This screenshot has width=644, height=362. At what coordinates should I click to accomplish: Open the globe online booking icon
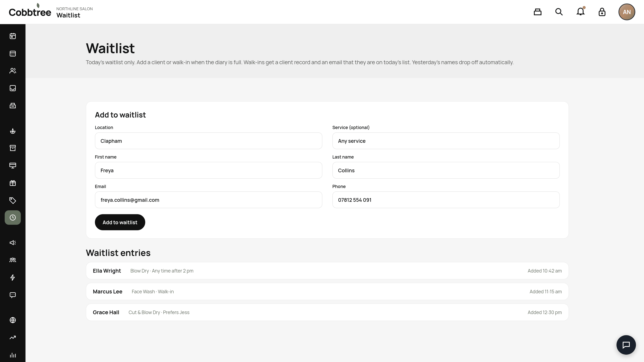pyautogui.click(x=13, y=320)
